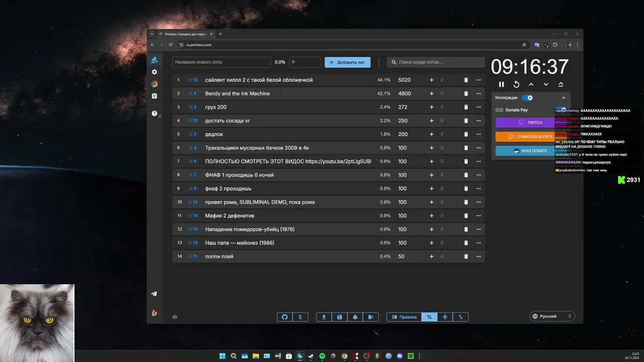Open Discord from the taskbar
The image size is (644, 362).
(400, 356)
